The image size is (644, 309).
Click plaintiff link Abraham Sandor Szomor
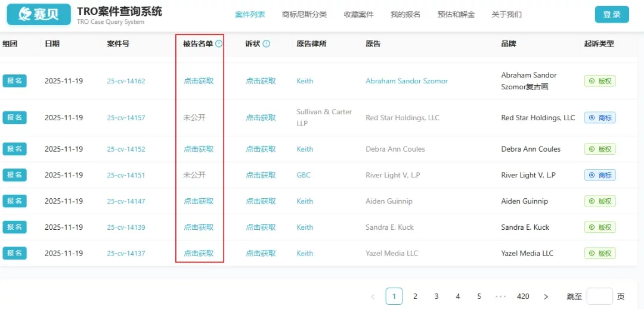click(407, 81)
